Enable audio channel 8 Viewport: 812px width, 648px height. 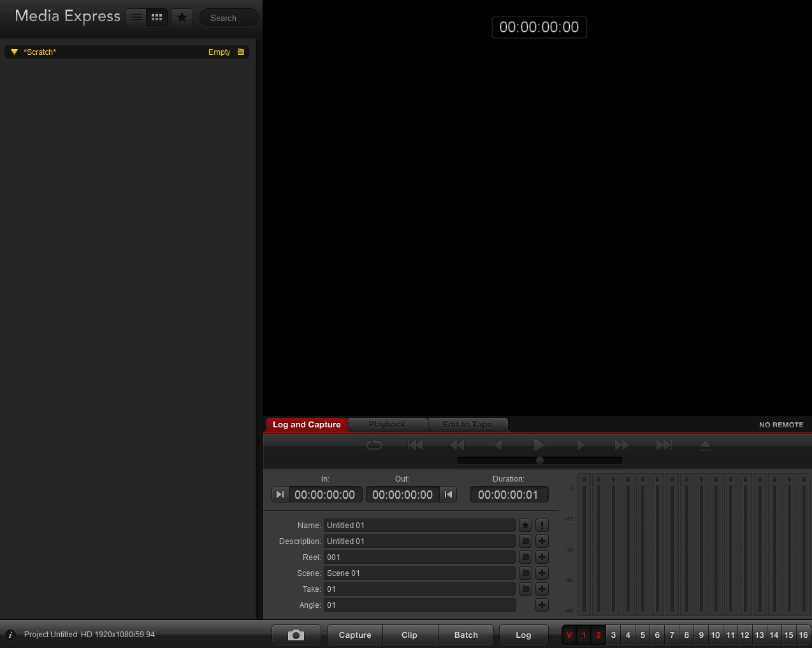point(686,635)
